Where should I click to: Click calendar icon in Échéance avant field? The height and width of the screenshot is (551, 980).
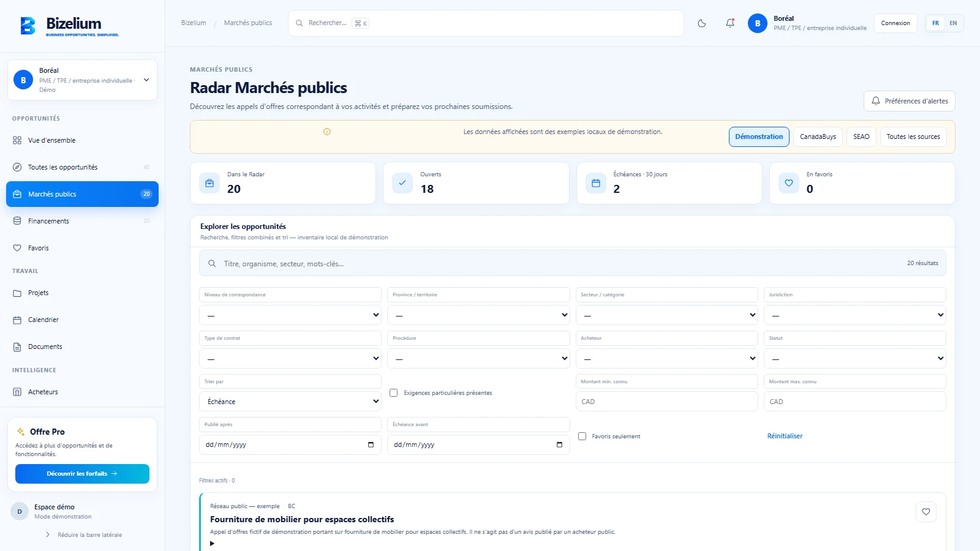pos(559,444)
